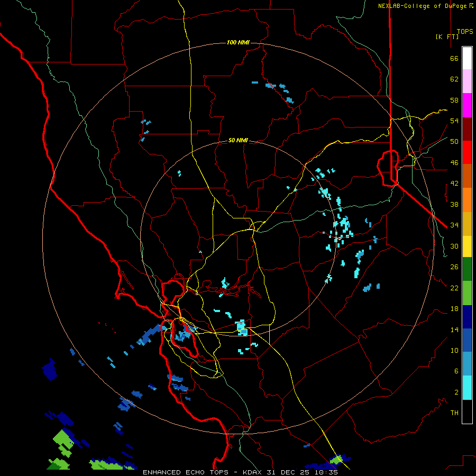The image size is (476, 476).
Task: Click the legend value "22"
Action: point(454,288)
